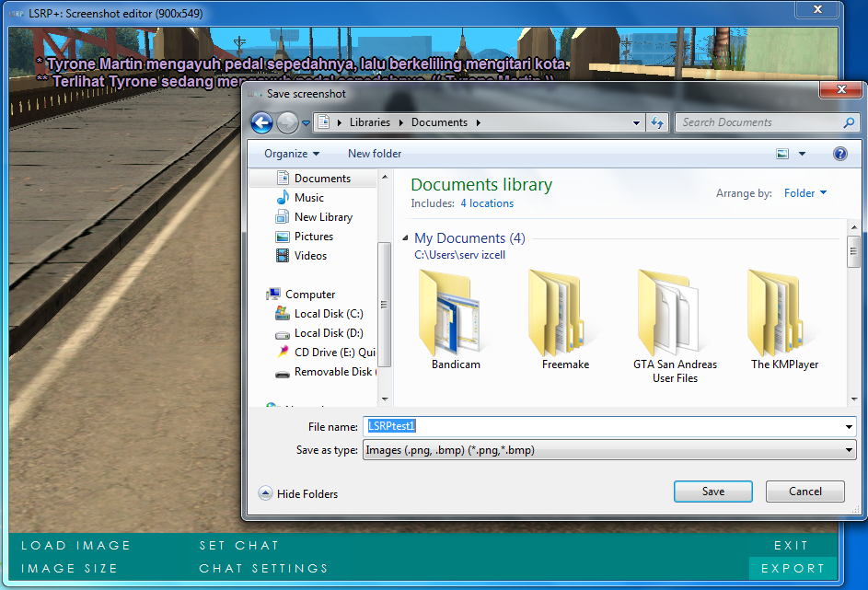
Task: Click Libraries in the address breadcrumb
Action: coord(370,122)
